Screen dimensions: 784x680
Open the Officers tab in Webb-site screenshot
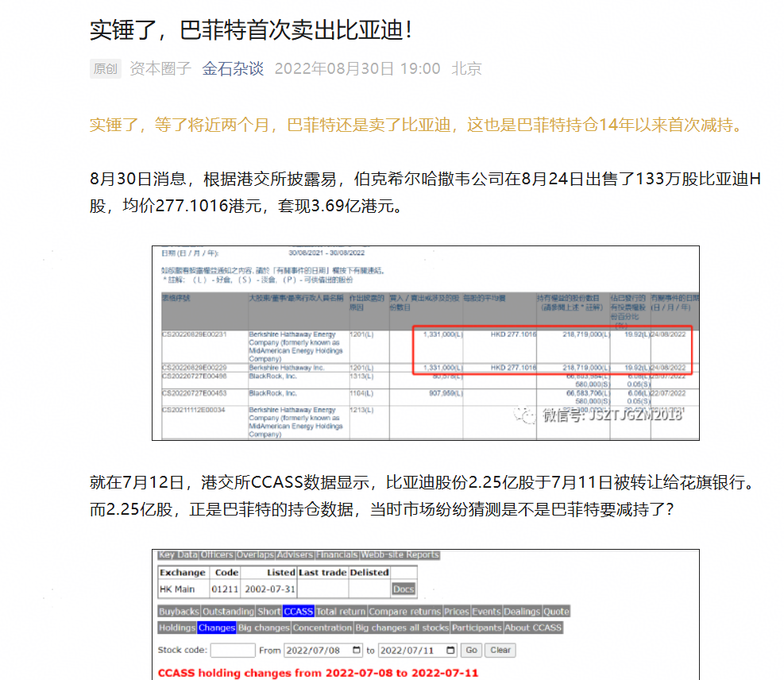tap(217, 554)
